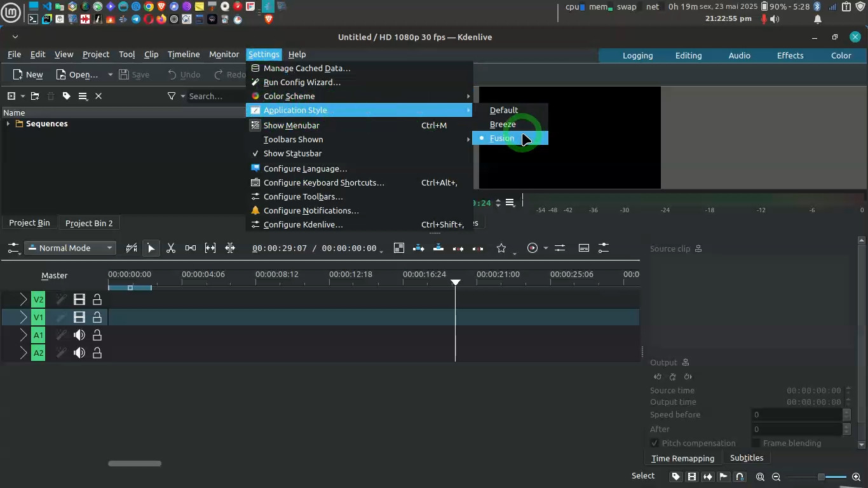The width and height of the screenshot is (868, 488).
Task: Toggle video thumbnails filmstrip icon in status bar
Action: click(692, 477)
